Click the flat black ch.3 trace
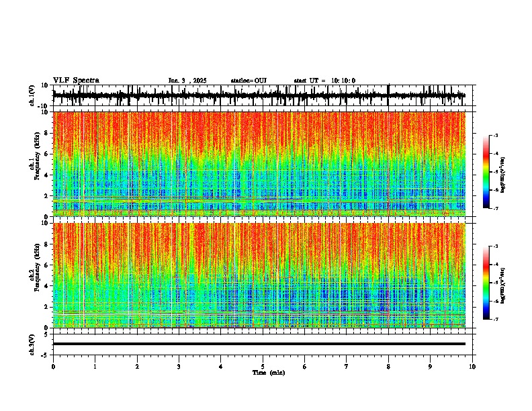The width and height of the screenshot is (532, 411). point(259,344)
